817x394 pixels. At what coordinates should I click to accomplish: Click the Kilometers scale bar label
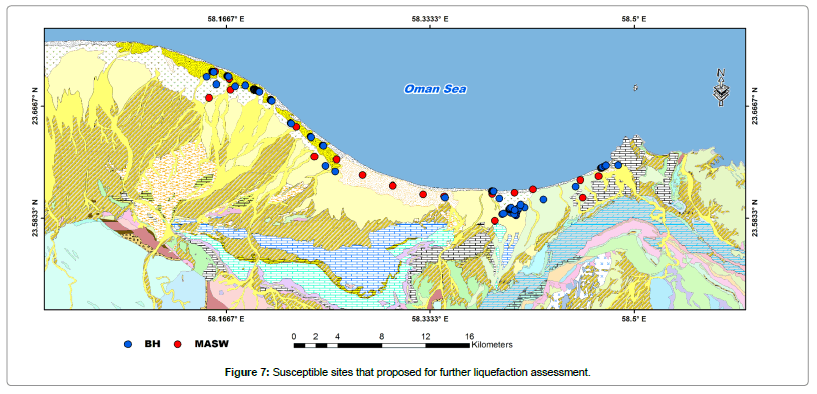(x=492, y=344)
